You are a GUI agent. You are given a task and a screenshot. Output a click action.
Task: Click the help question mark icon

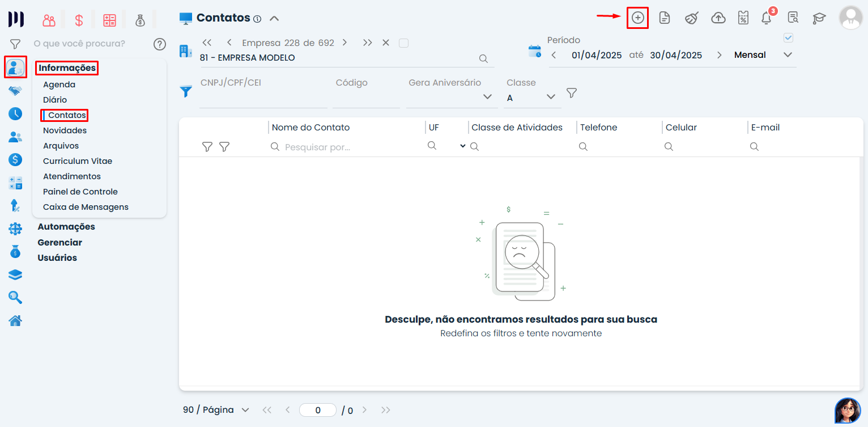(x=160, y=44)
